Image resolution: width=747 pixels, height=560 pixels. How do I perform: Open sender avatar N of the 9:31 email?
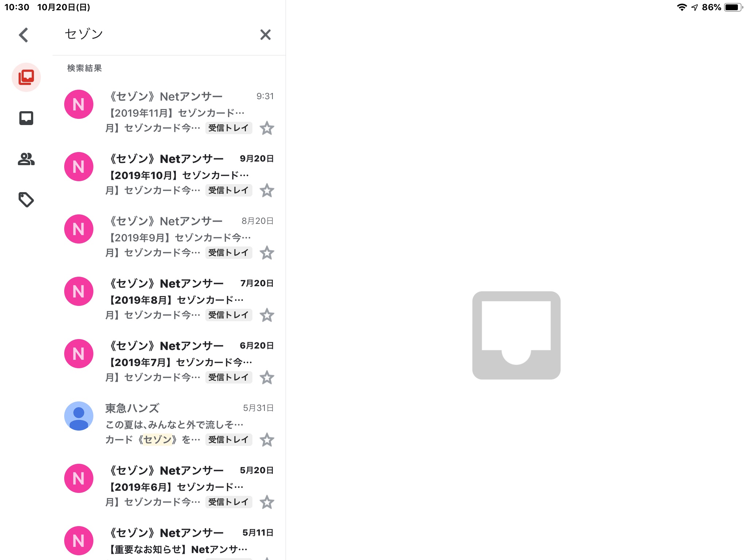click(79, 104)
